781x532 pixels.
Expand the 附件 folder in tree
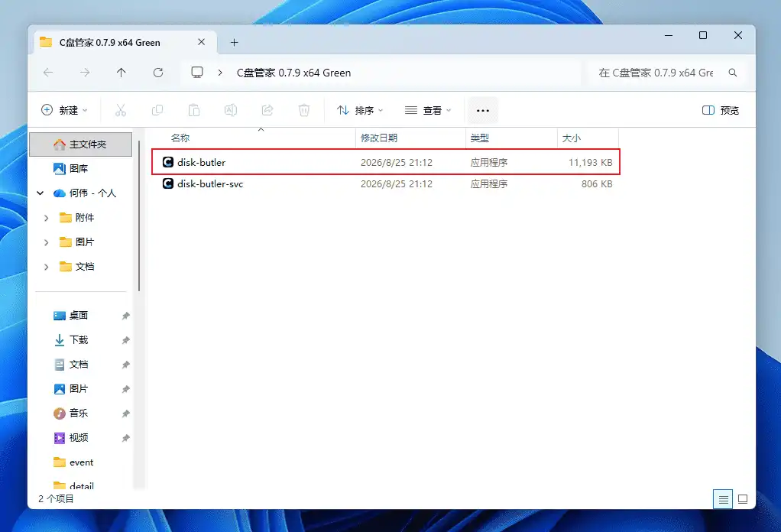[x=47, y=218]
